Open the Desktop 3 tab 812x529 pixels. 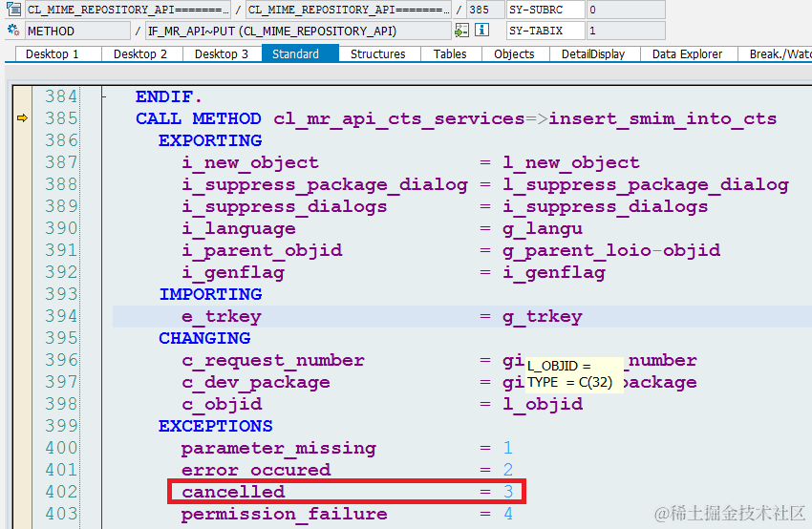[x=222, y=53]
